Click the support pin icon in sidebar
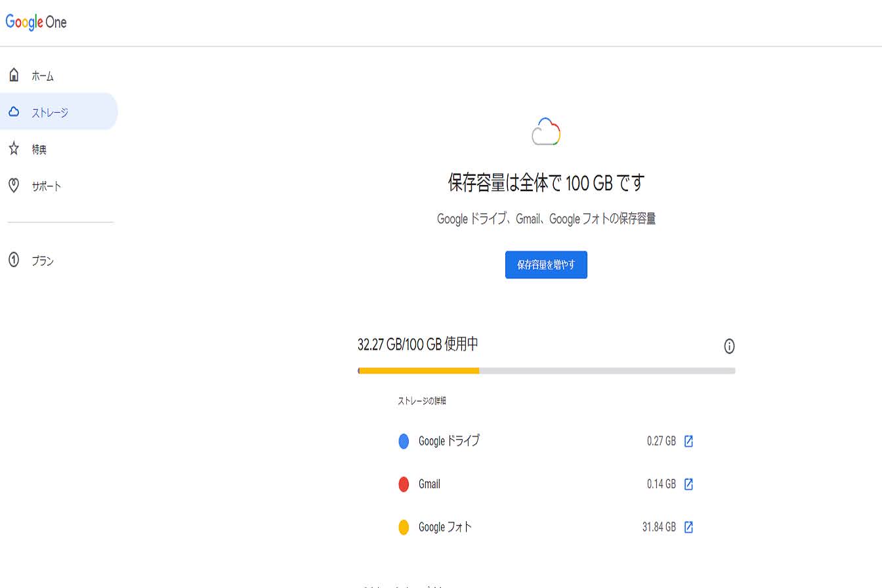Image resolution: width=882 pixels, height=588 pixels. click(x=14, y=185)
